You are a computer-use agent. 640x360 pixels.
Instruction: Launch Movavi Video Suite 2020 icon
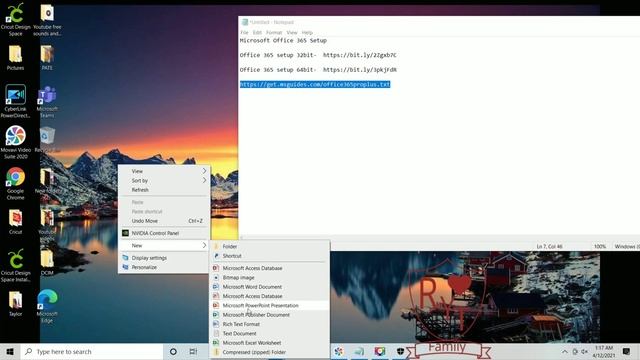[x=16, y=142]
